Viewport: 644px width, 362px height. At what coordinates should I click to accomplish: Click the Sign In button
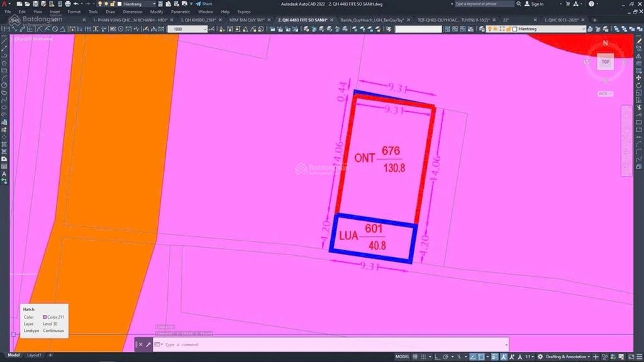pyautogui.click(x=534, y=4)
